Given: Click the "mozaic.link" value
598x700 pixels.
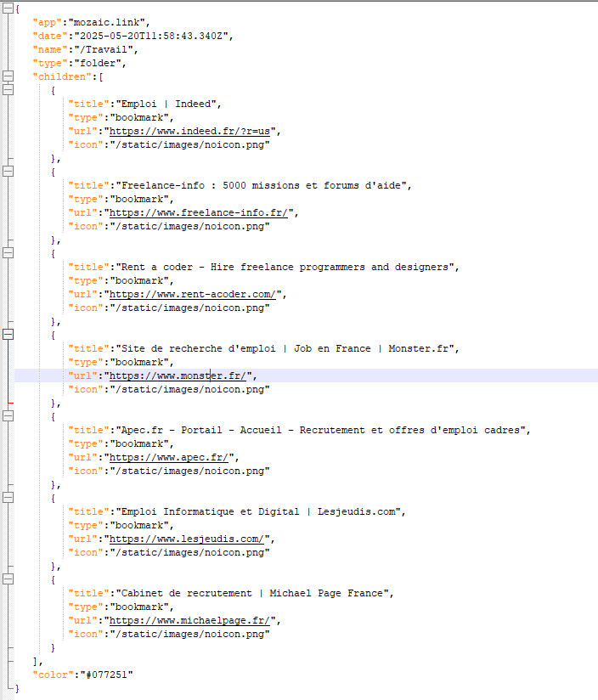Looking at the screenshot, I should pos(107,22).
